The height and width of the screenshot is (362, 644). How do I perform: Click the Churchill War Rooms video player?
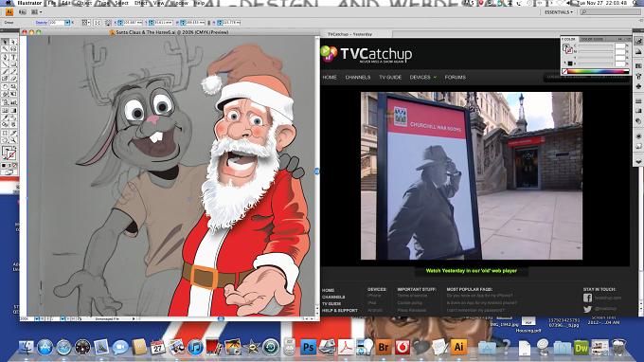tap(472, 176)
